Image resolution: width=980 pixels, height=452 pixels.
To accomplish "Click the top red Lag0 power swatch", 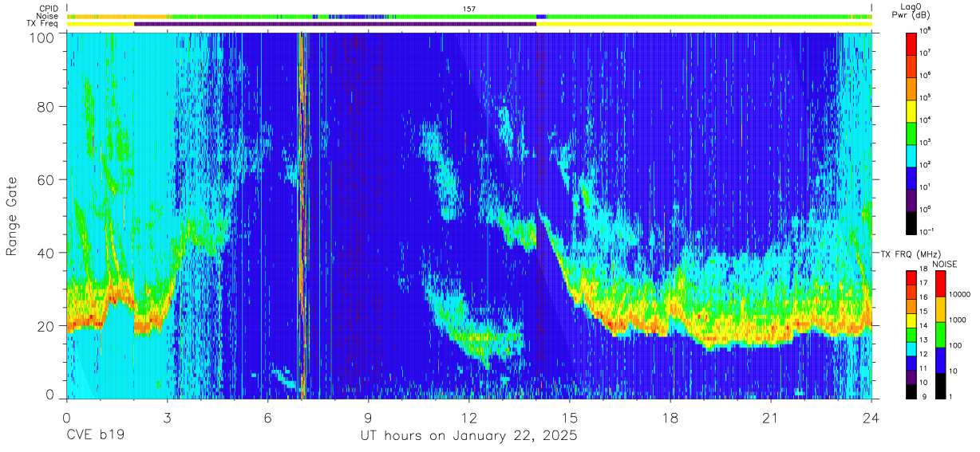I will click(x=911, y=43).
